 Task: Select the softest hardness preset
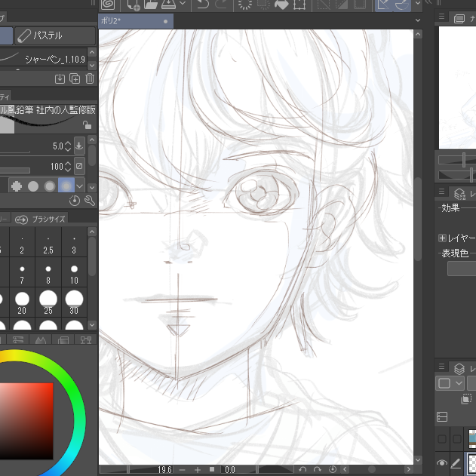click(66, 186)
